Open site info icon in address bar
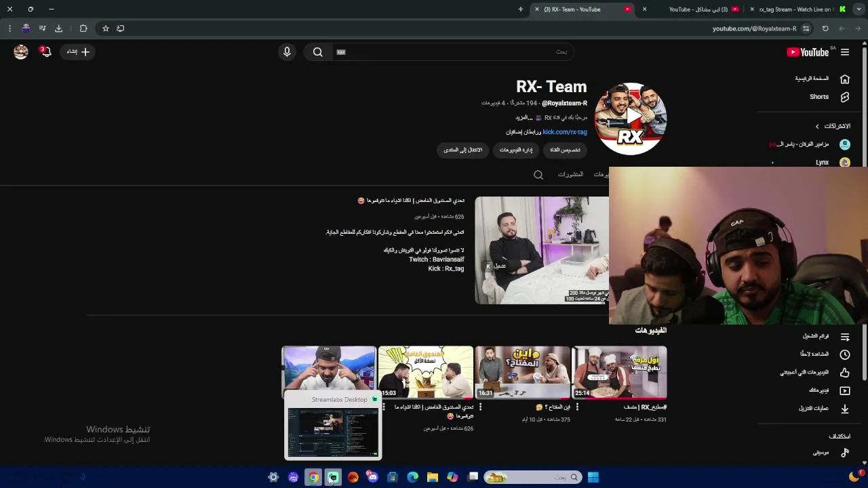 pyautogui.click(x=806, y=28)
